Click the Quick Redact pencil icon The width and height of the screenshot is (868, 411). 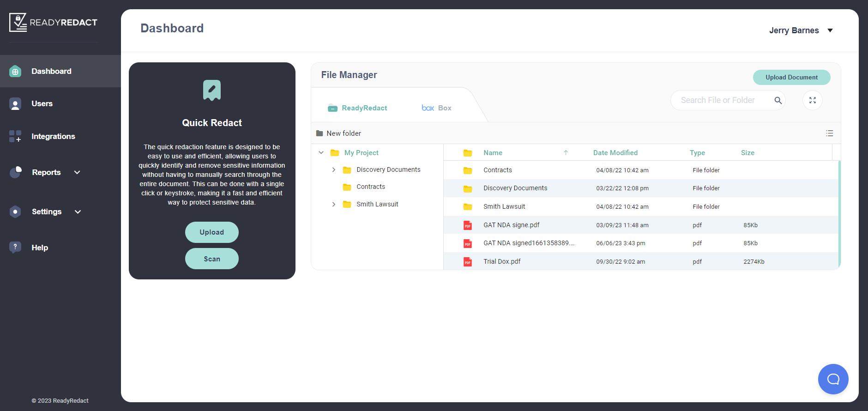coord(212,90)
